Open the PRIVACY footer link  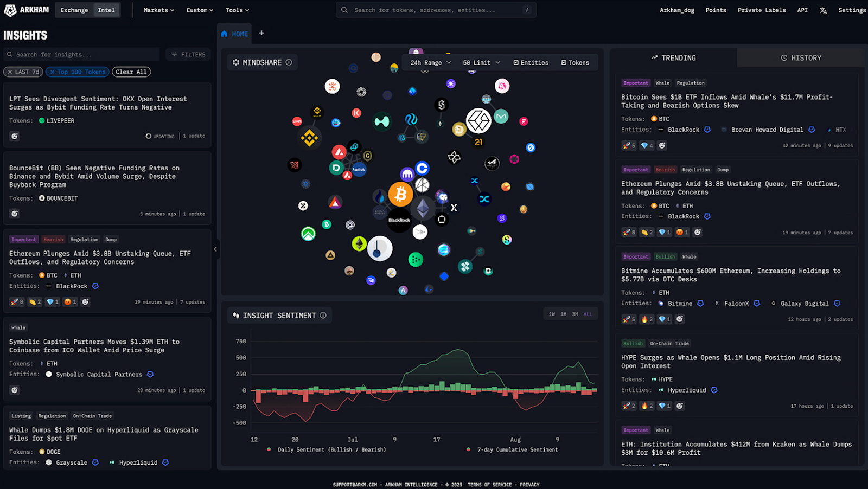[529, 485]
